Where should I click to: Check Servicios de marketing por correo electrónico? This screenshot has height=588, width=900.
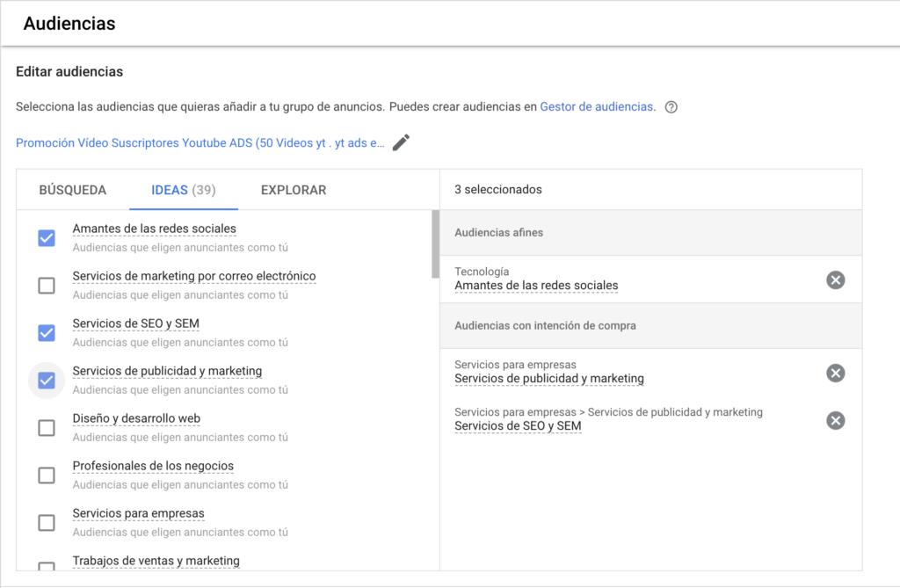[47, 286]
